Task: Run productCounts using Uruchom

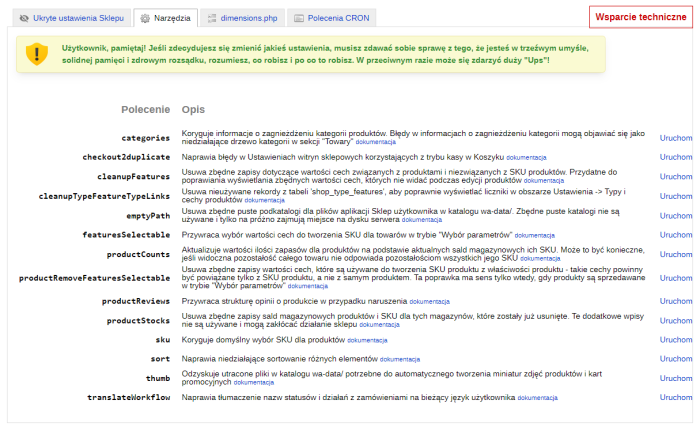Action: [x=675, y=254]
